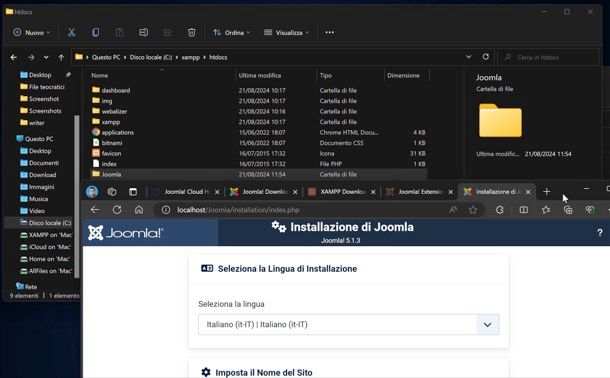Image resolution: width=610 pixels, height=378 pixels.
Task: Go up one folder level in Explorer
Action: pos(61,58)
